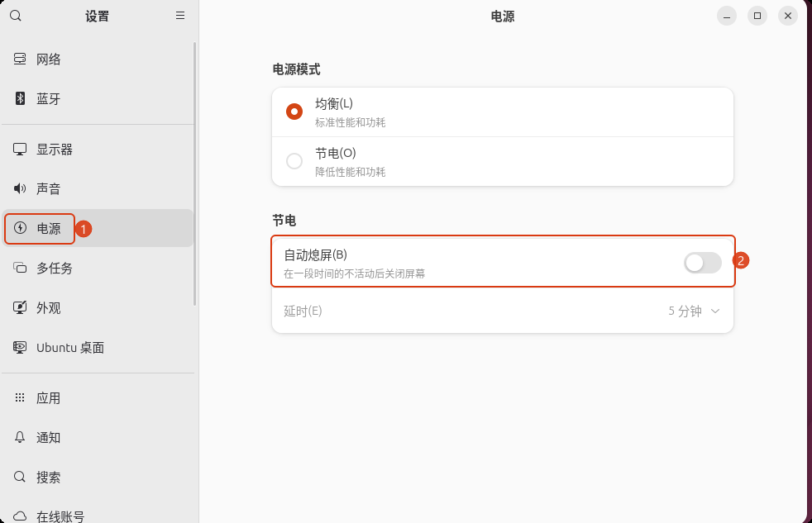Open 网络 settings from the sidebar
This screenshot has width=812, height=523.
(x=98, y=59)
